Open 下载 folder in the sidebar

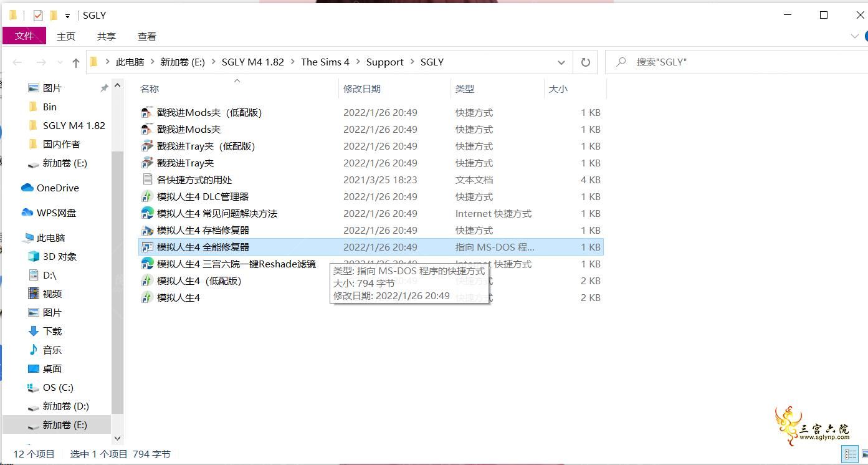pos(52,332)
